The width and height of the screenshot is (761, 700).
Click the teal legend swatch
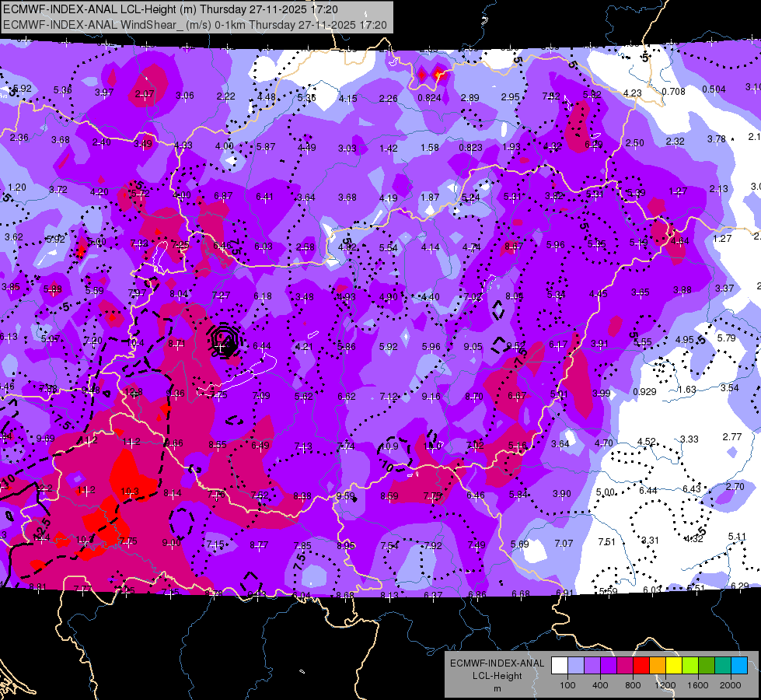pos(723,666)
